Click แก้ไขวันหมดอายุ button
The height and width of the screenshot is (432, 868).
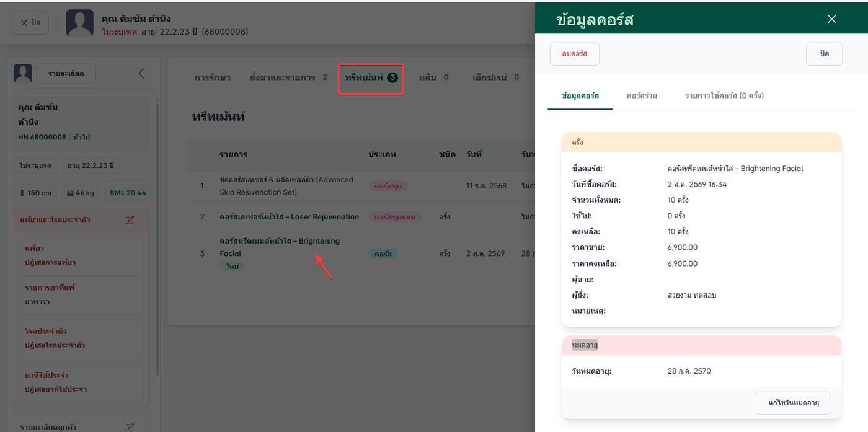pos(793,403)
